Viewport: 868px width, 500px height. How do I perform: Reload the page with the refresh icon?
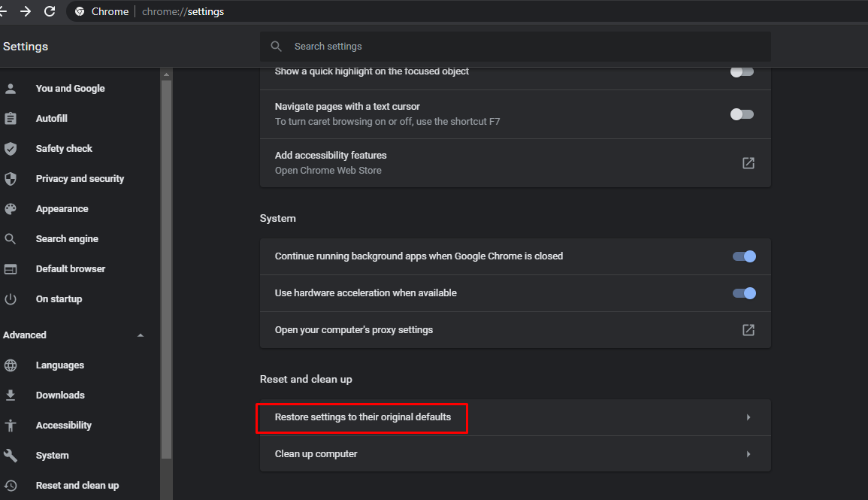(50, 11)
